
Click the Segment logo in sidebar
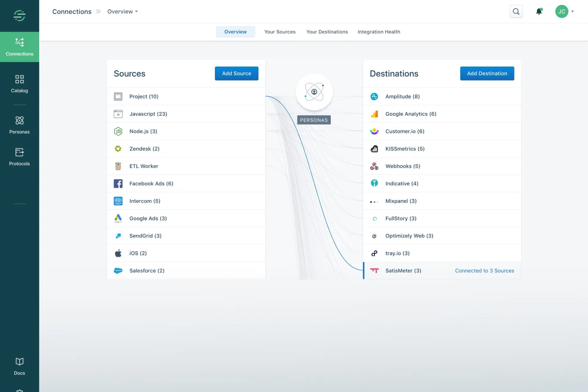point(19,15)
